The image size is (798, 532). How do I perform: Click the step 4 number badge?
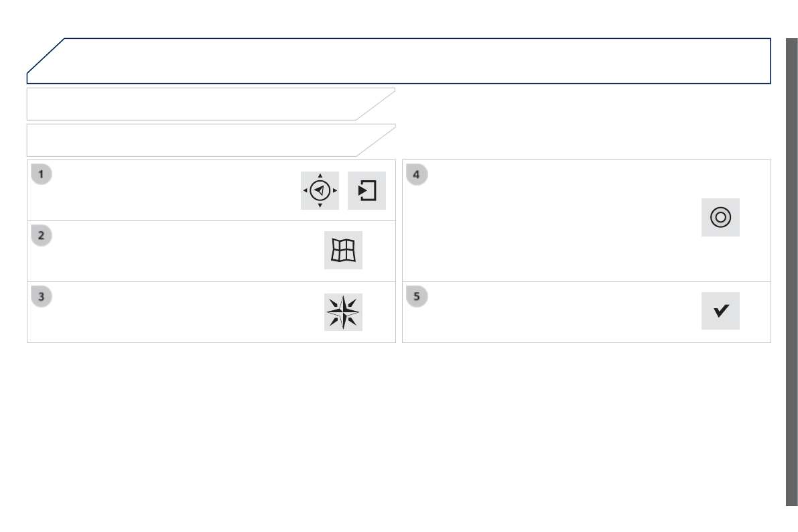[417, 175]
